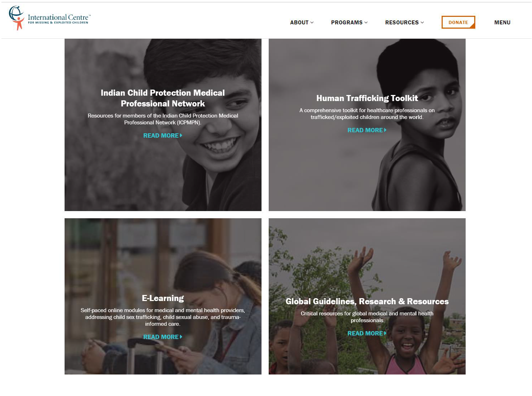Click the Human Trafficking Toolkit heading
This screenshot has width=532, height=396.
point(367,98)
